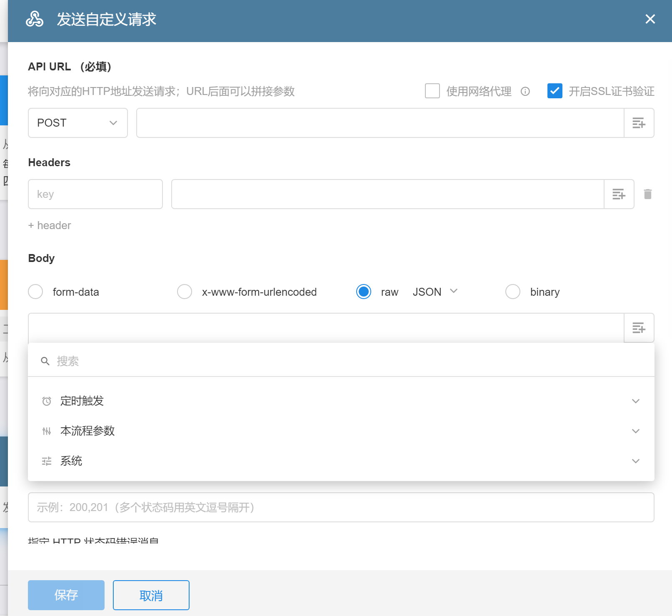Click the info icon next to 使用网络代理
The width and height of the screenshot is (672, 616).
(x=525, y=91)
